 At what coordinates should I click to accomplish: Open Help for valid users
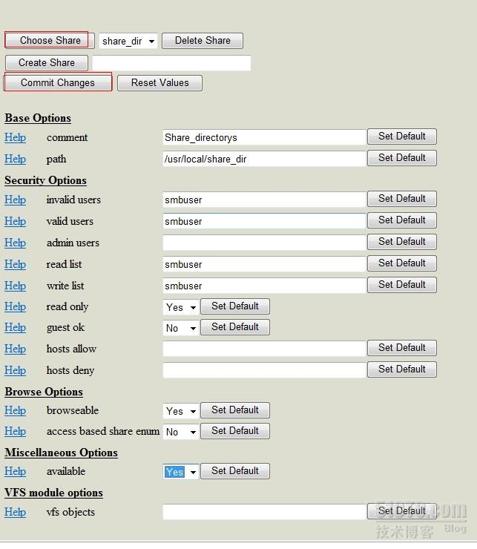pos(15,221)
